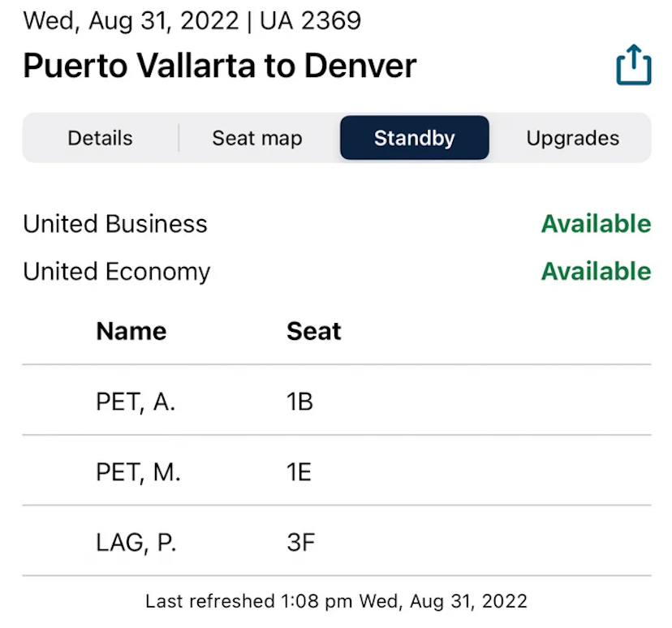Select the flight title Puerto Vallarta to Denver
672x628 pixels.
pos(218,66)
